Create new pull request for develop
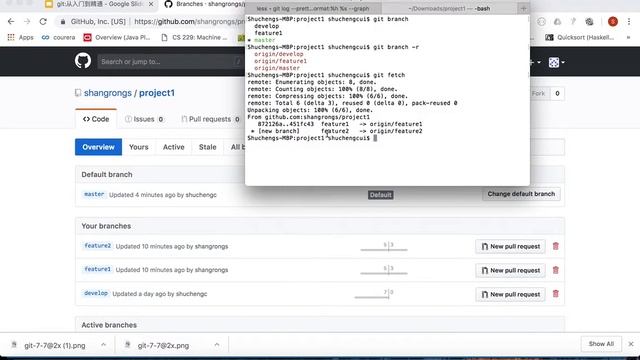This screenshot has height=360, width=640. [510, 294]
